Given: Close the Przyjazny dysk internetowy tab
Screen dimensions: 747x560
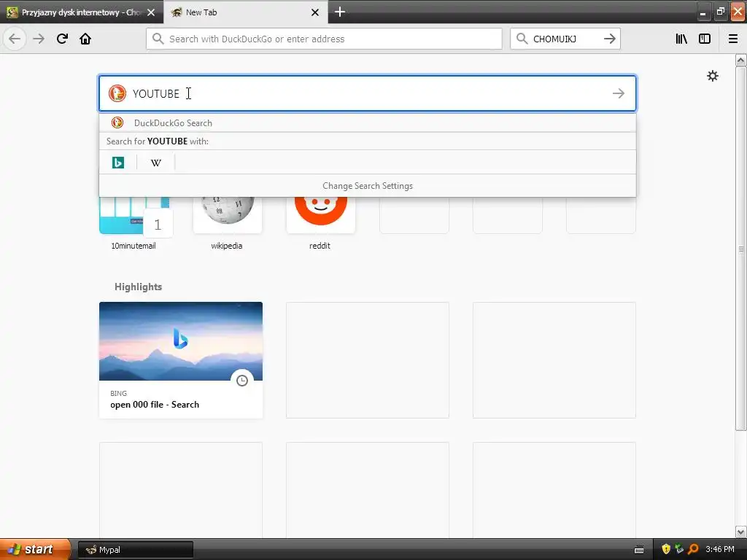Looking at the screenshot, I should 151,12.
